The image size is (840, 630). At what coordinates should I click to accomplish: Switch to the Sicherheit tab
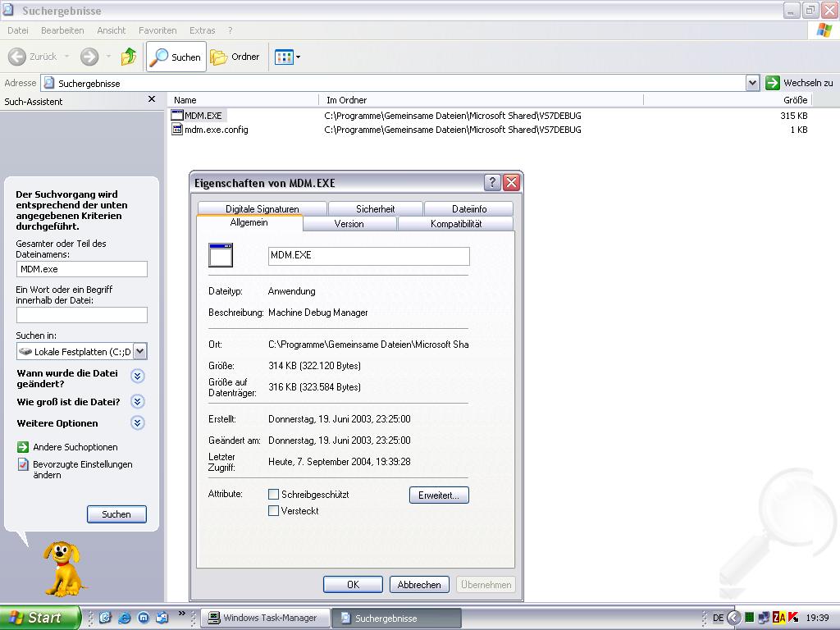(375, 208)
